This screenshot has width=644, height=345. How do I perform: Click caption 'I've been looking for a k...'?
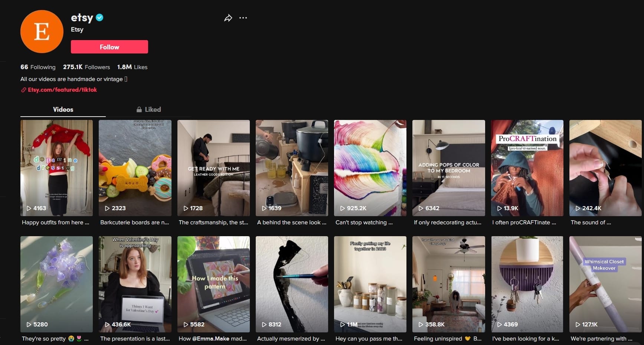click(x=526, y=339)
